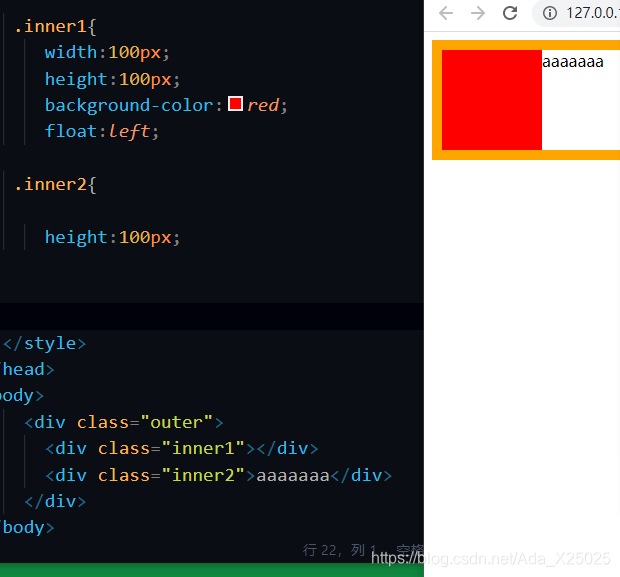Click the 'float:left;' line

(x=102, y=131)
